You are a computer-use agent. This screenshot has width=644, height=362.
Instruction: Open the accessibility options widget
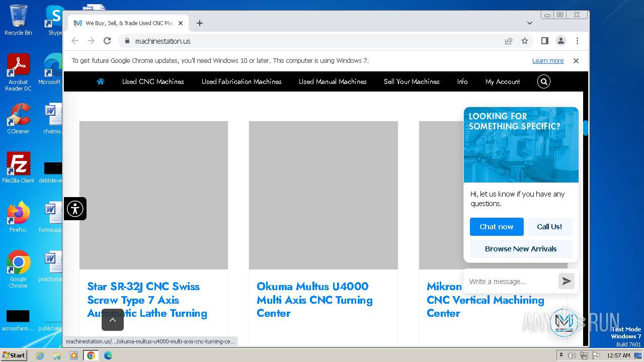[75, 209]
